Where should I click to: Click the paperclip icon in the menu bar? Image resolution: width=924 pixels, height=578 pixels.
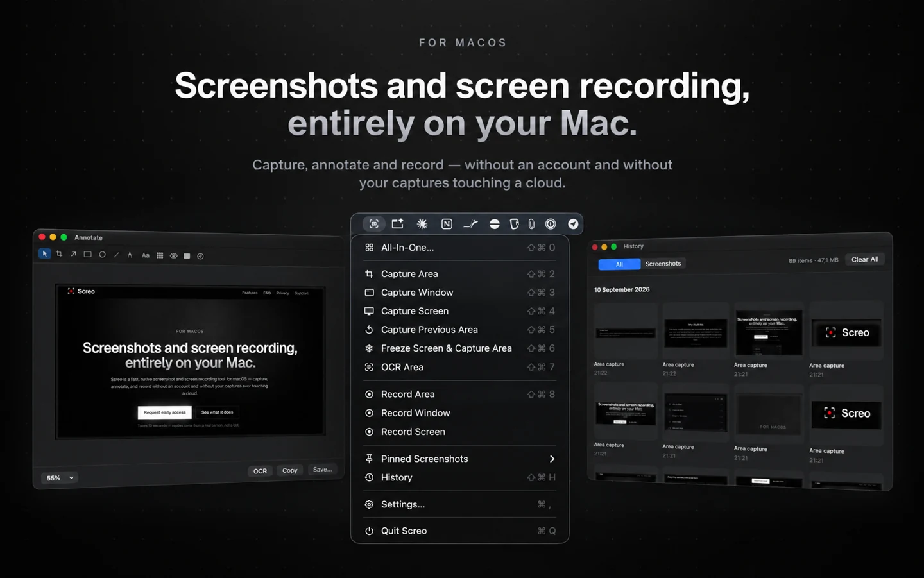coord(531,224)
